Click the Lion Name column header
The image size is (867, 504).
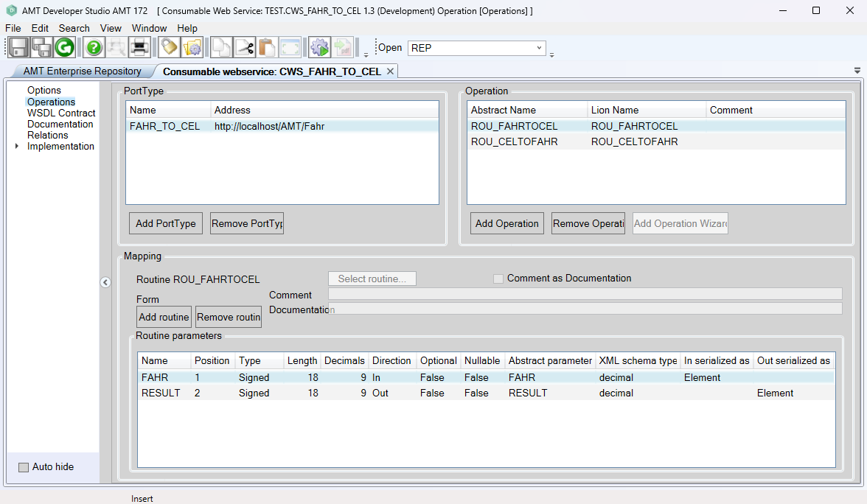647,110
